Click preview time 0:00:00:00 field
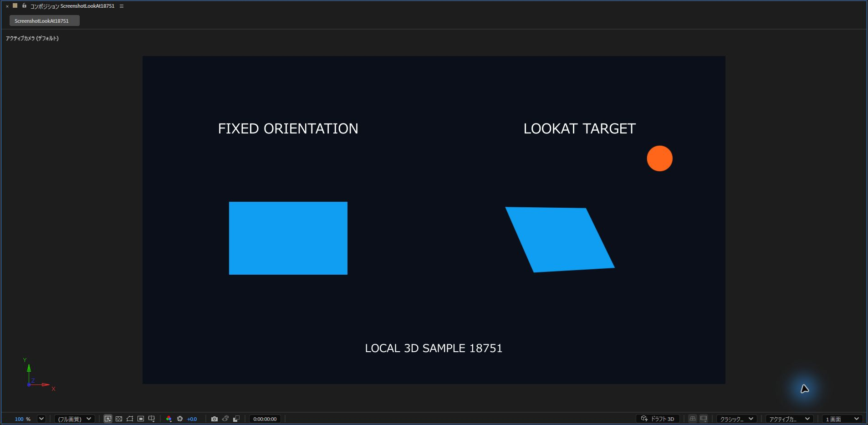The height and width of the screenshot is (425, 868). point(265,419)
